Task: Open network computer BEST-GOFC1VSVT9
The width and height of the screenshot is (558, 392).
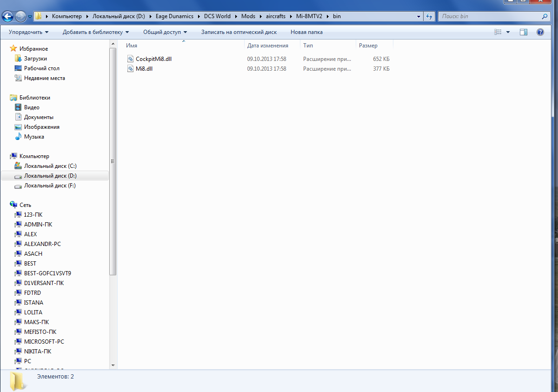Action: tap(47, 273)
